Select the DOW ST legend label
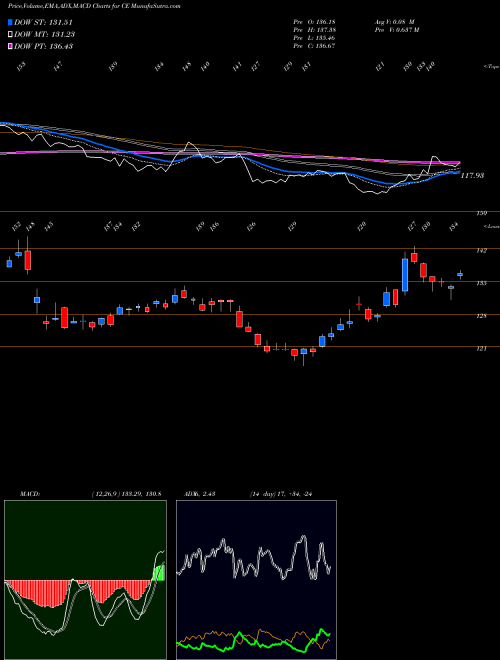 pos(43,23)
